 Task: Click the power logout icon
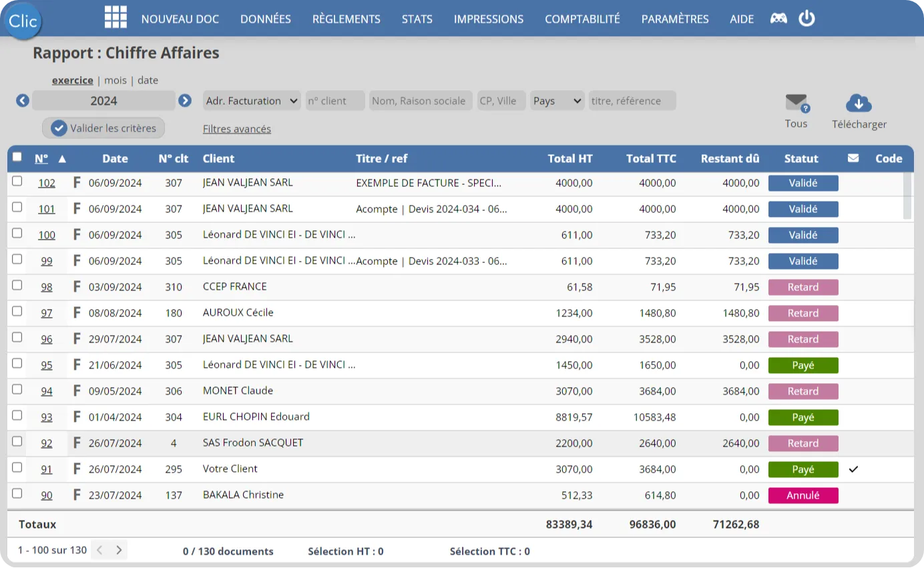(x=806, y=18)
